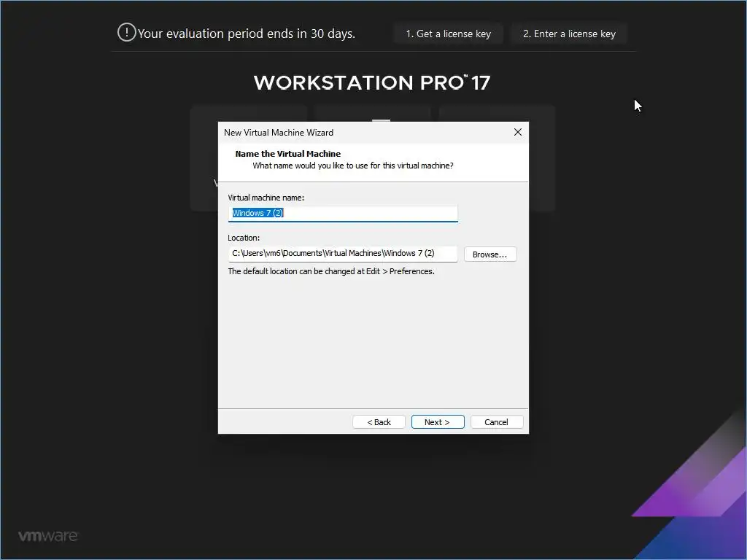Click the evaluation warning exclamation icon

point(127,33)
